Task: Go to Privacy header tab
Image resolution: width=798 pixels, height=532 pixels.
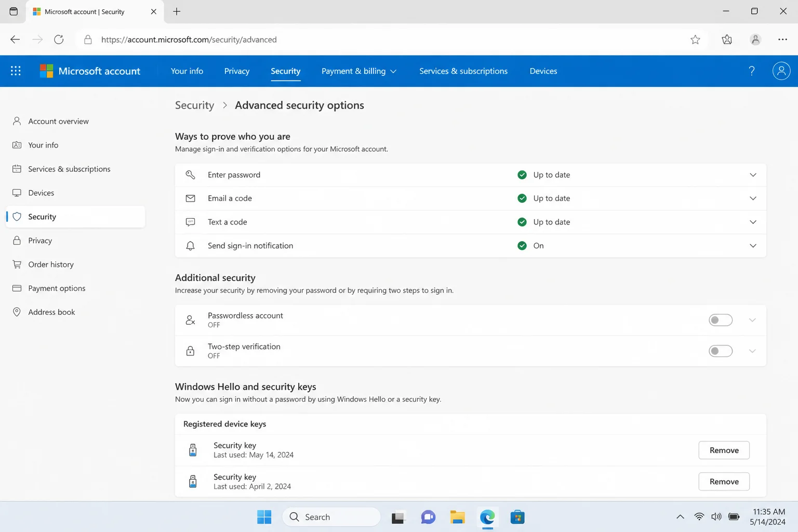Action: tap(237, 71)
